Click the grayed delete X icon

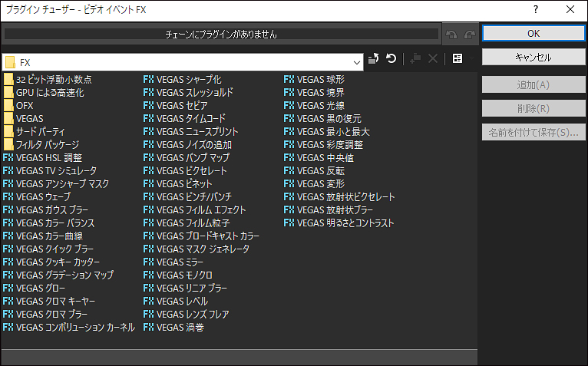pos(433,58)
